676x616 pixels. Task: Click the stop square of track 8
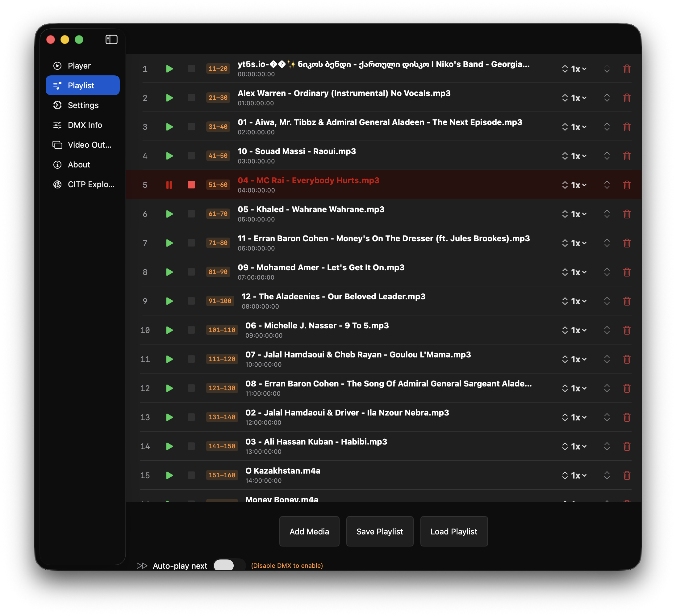click(191, 272)
